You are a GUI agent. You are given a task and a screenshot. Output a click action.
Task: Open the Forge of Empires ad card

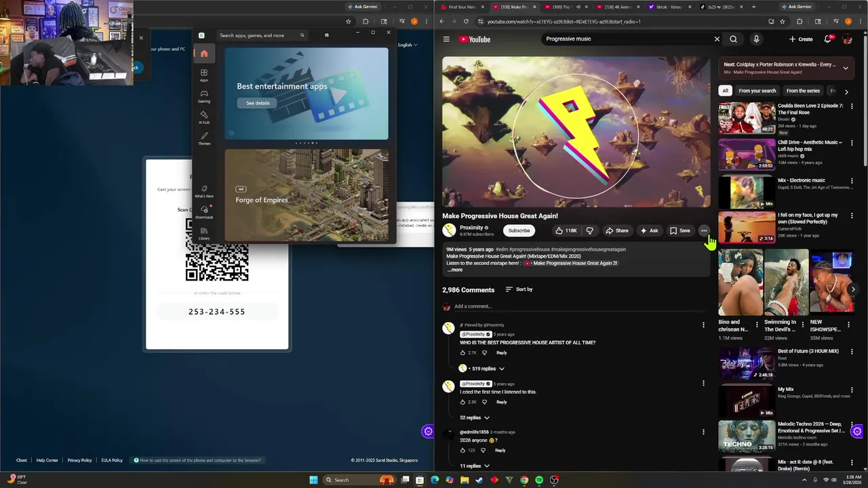click(307, 195)
